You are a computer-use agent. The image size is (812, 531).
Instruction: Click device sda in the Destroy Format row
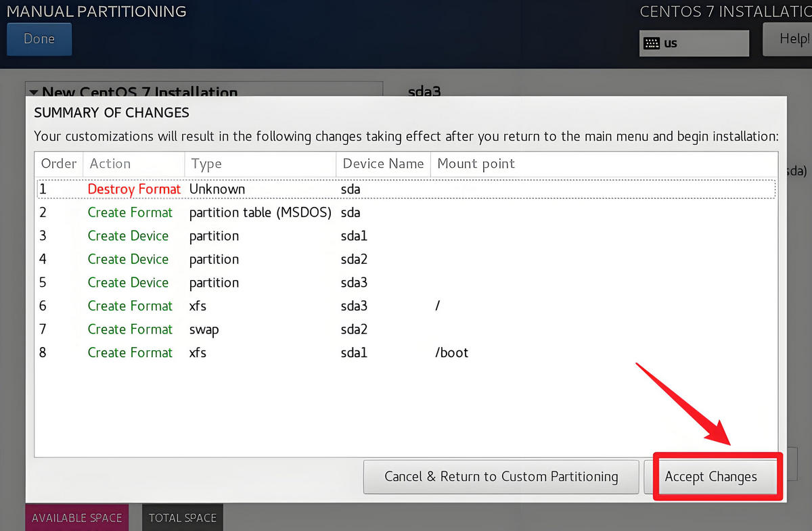(x=351, y=189)
